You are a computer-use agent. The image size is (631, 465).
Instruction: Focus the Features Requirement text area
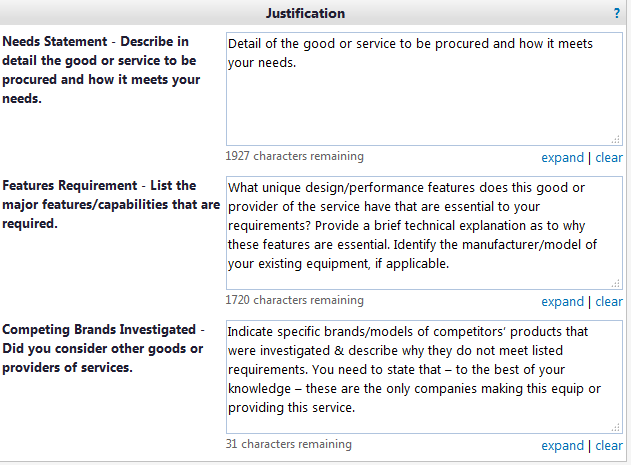[424, 234]
